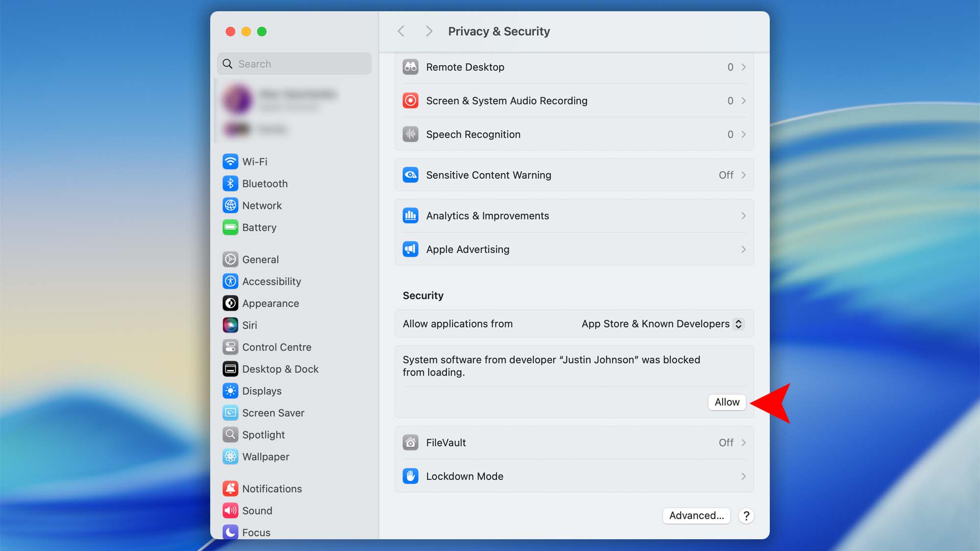This screenshot has width=980, height=551.
Task: Select Wi-Fi label in sidebar
Action: pos(255,162)
